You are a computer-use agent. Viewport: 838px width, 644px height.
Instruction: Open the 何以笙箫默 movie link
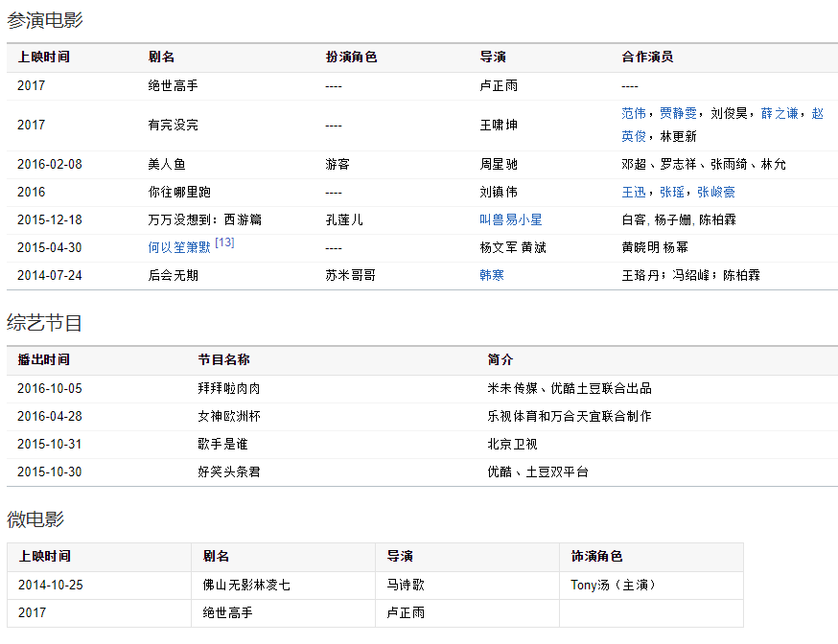click(x=179, y=248)
